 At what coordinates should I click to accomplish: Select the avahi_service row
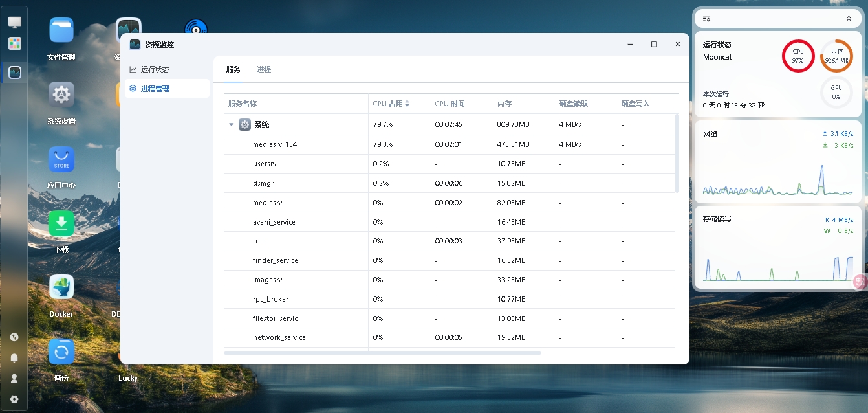coord(450,222)
